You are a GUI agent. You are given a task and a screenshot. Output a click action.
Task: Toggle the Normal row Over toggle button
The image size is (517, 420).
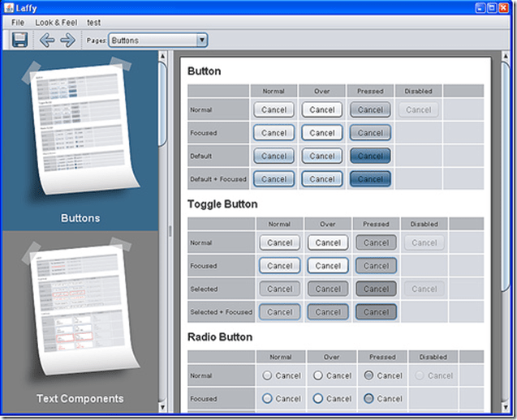328,242
